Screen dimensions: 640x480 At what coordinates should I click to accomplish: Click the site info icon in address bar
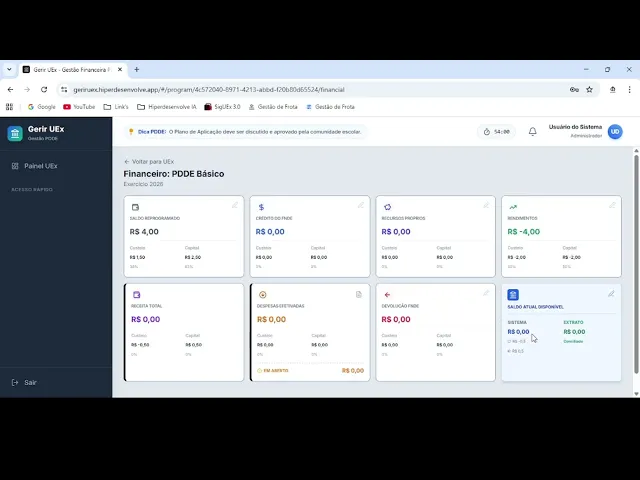coord(64,89)
